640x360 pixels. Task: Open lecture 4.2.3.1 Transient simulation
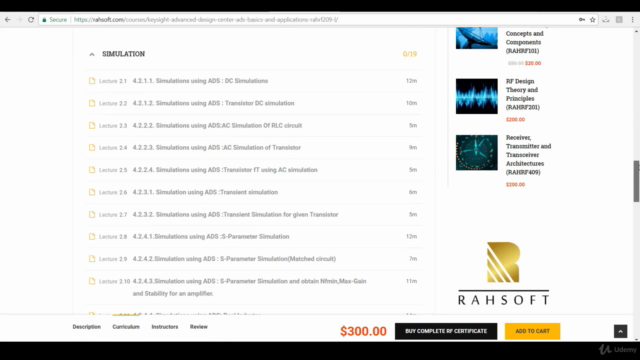205,192
